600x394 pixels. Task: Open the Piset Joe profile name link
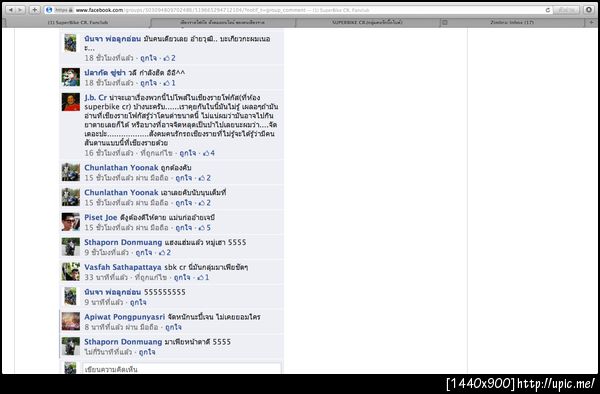pos(101,217)
